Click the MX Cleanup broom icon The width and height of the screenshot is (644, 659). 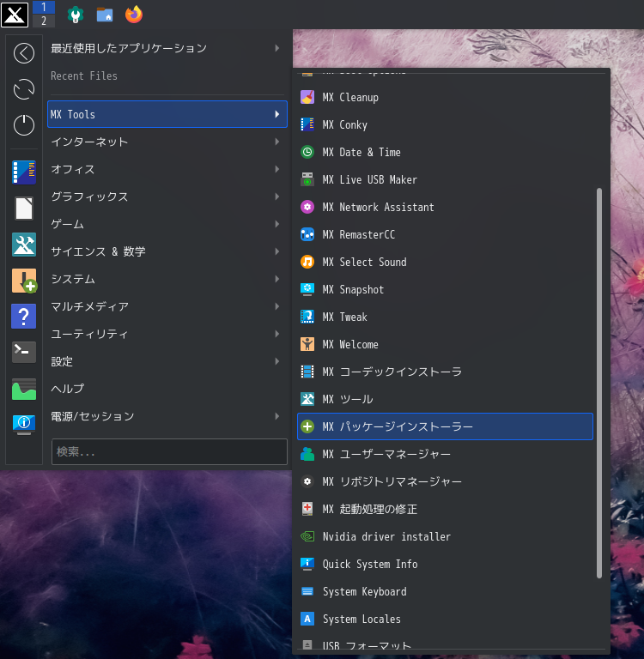[x=307, y=98]
